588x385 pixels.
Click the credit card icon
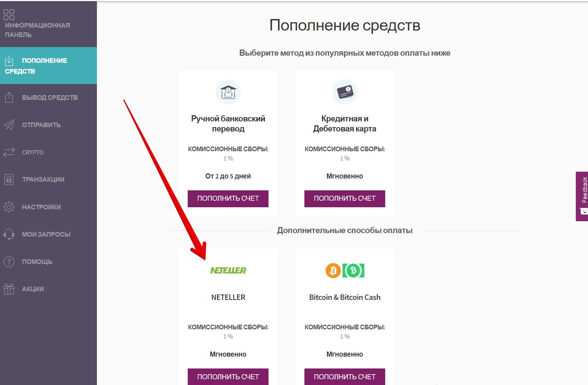point(345,92)
